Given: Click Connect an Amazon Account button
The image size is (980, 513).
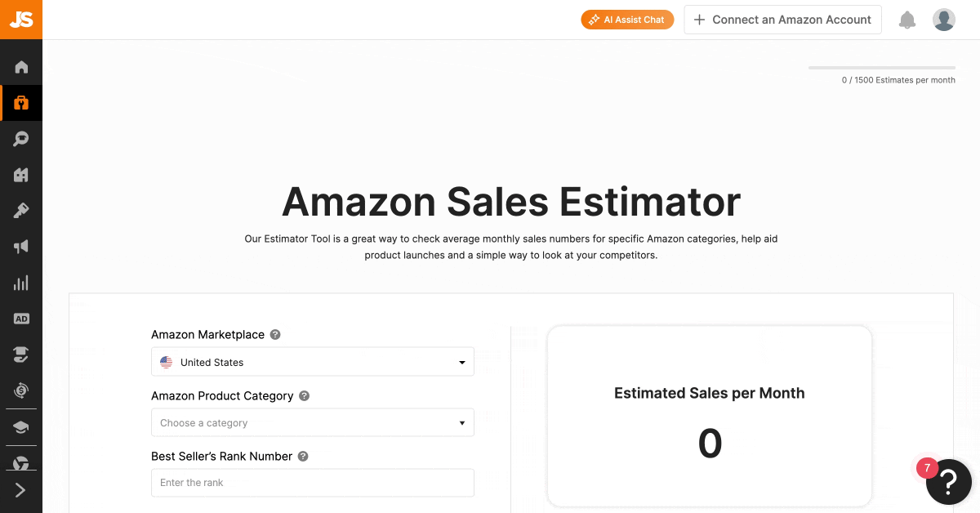Looking at the screenshot, I should 782,20.
